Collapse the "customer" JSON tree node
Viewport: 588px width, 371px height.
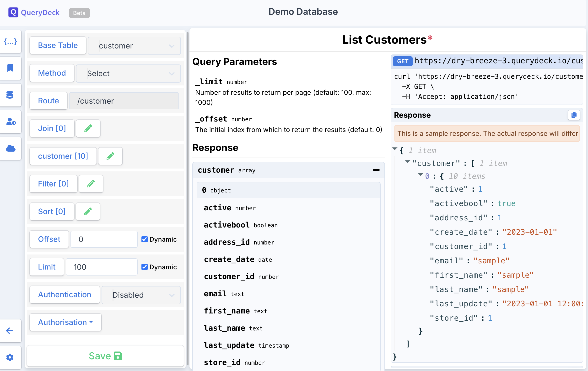(407, 162)
